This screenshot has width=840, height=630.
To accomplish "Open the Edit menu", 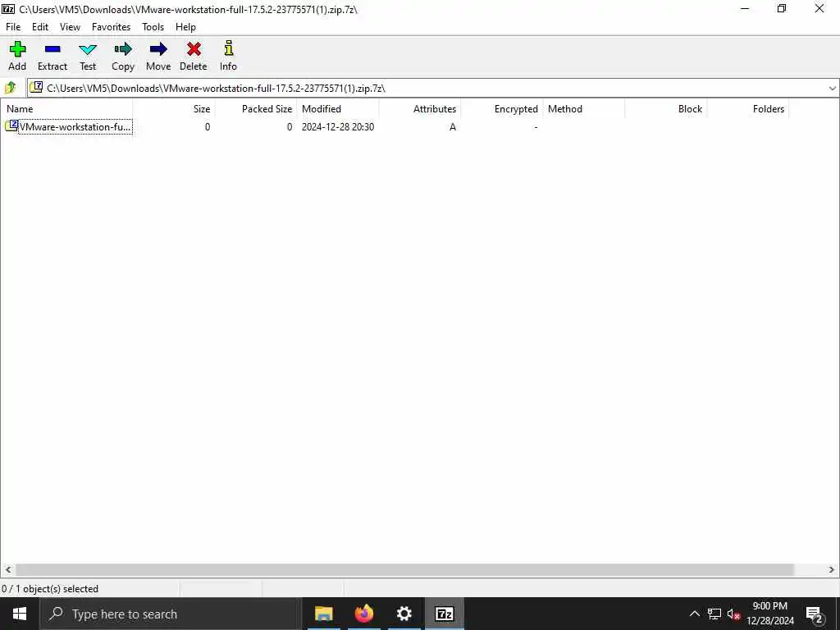I will [40, 27].
